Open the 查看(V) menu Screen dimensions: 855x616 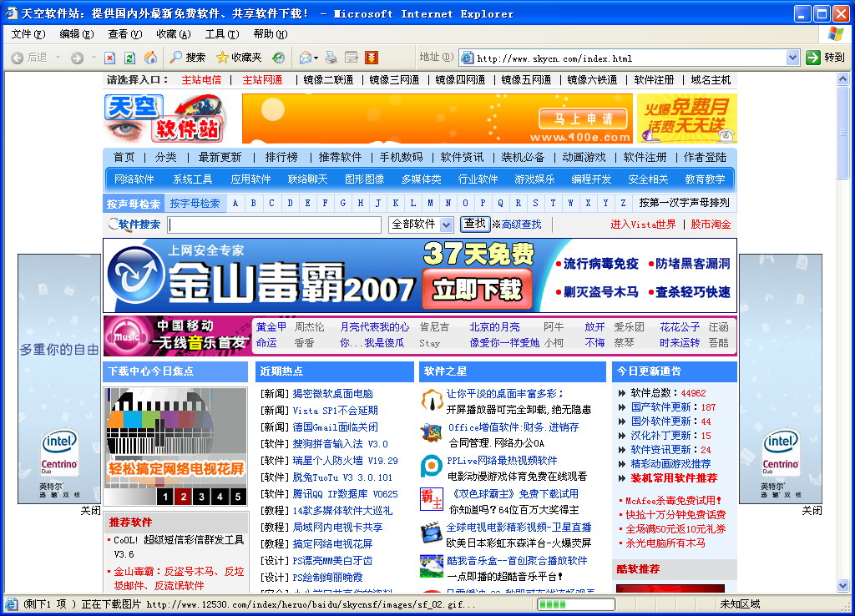tap(125, 33)
